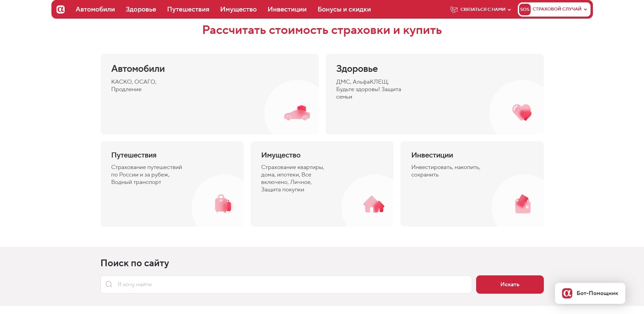Click the magnifier icon in the search field
Screen dimensions: 644x314
pos(109,284)
